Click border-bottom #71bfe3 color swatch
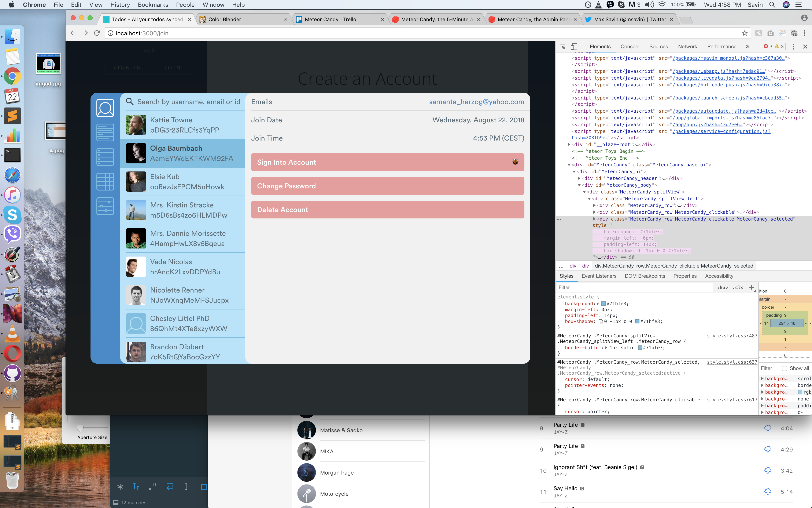 click(x=640, y=348)
